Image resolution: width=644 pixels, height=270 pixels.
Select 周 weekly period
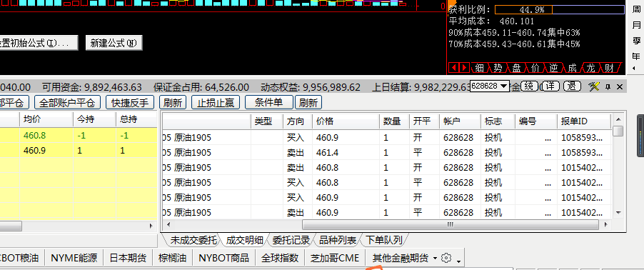pyautogui.click(x=637, y=10)
